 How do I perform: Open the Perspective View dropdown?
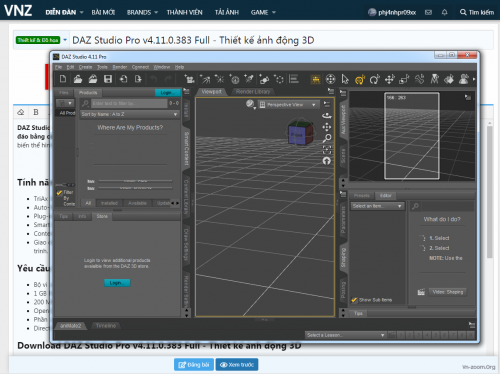click(x=288, y=105)
